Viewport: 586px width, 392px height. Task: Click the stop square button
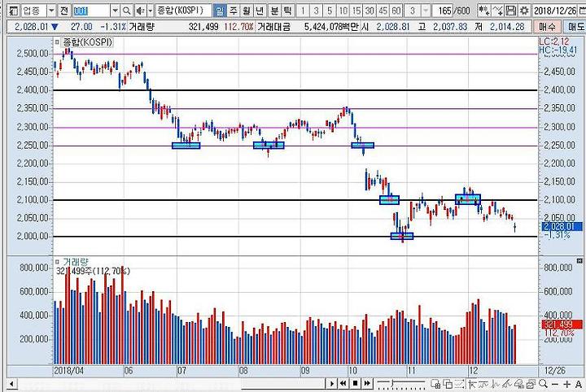pos(355,383)
